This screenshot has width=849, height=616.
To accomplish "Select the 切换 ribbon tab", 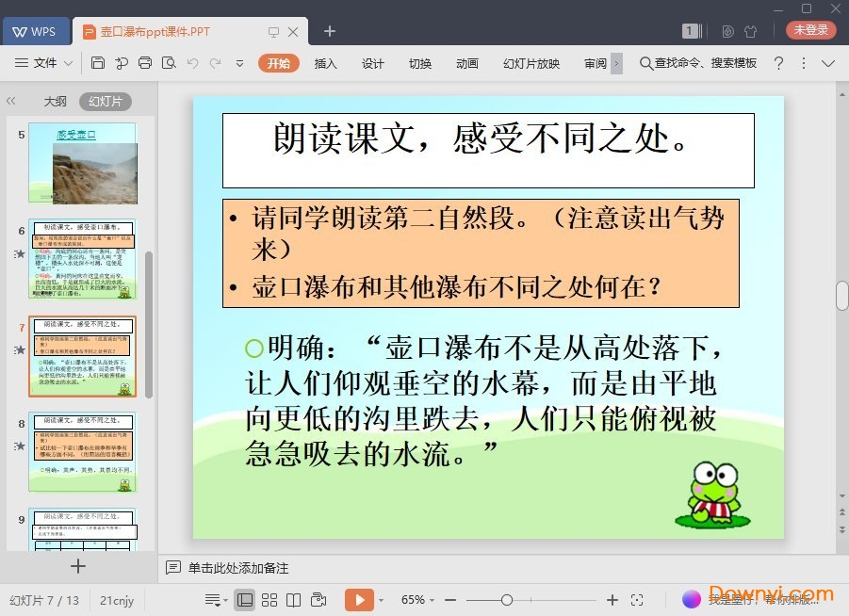I will click(419, 63).
